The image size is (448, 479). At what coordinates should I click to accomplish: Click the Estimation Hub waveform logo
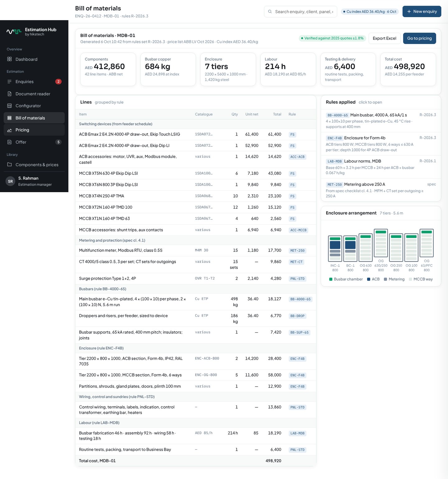14,31
